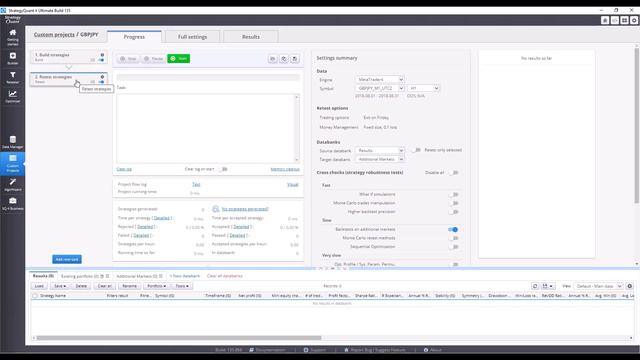This screenshot has width=640, height=360.
Task: Open the Engine dropdown
Action: click(380, 80)
